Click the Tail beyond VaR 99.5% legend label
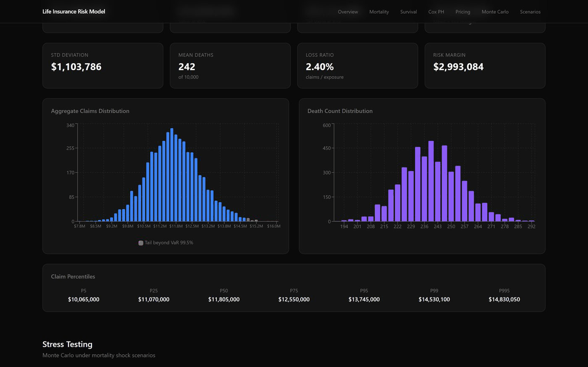 click(169, 243)
